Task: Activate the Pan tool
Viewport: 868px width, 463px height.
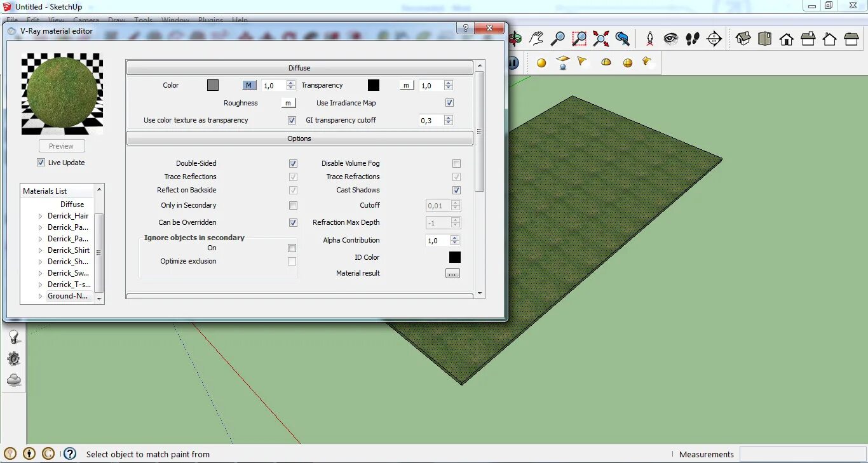Action: 537,39
